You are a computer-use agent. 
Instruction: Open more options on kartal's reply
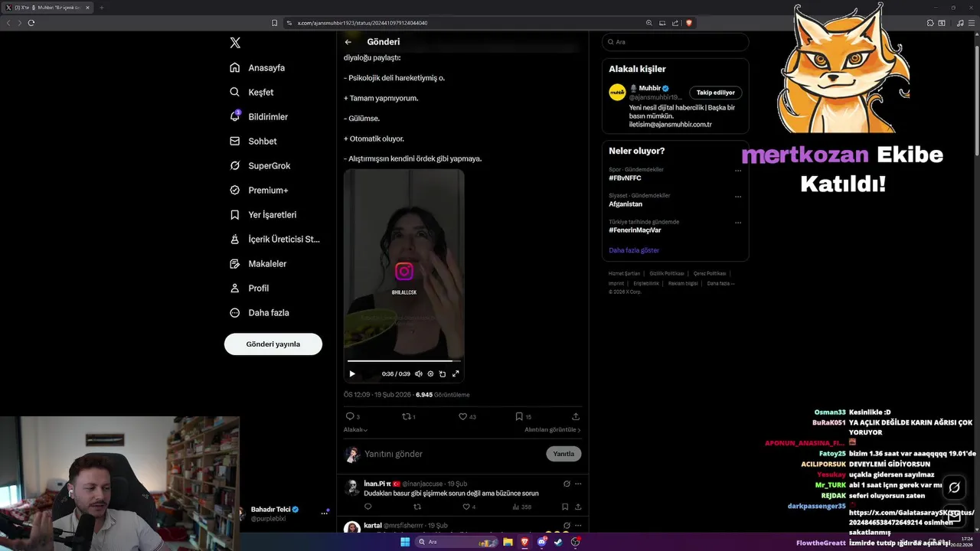pyautogui.click(x=578, y=526)
